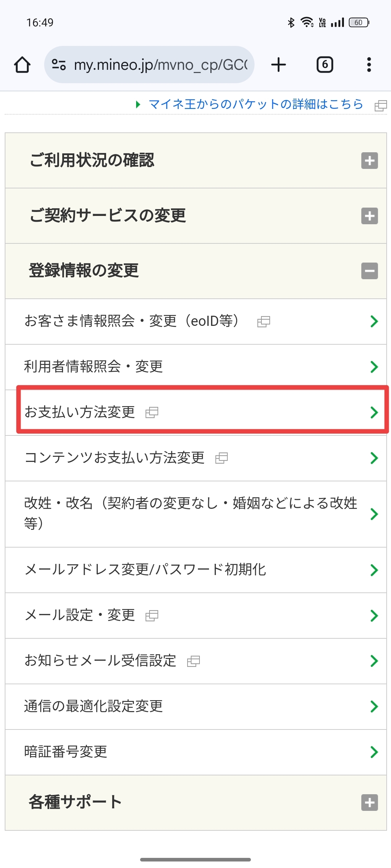Tap the green arrow on 暗証番号変更 row
391x868 pixels.
point(374,752)
